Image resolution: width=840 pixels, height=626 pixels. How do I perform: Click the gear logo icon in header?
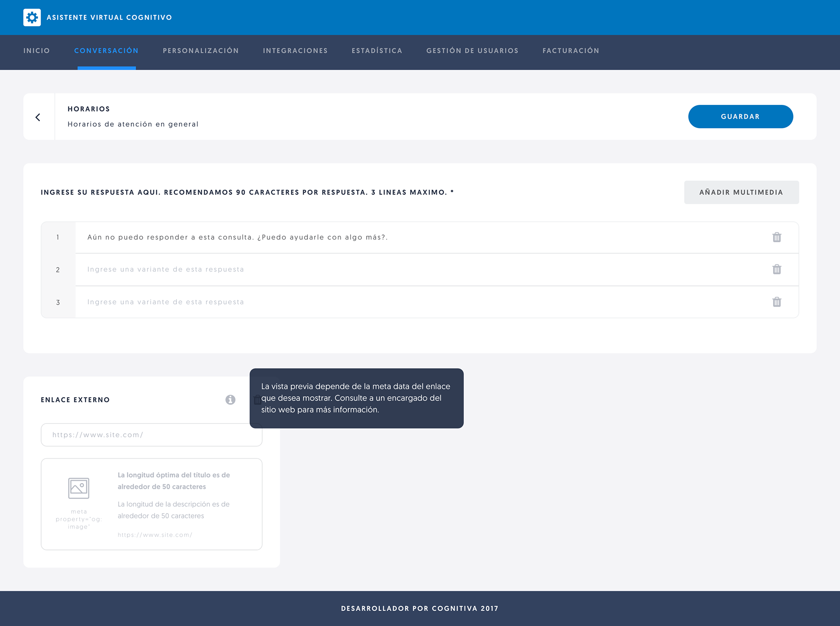(x=32, y=17)
